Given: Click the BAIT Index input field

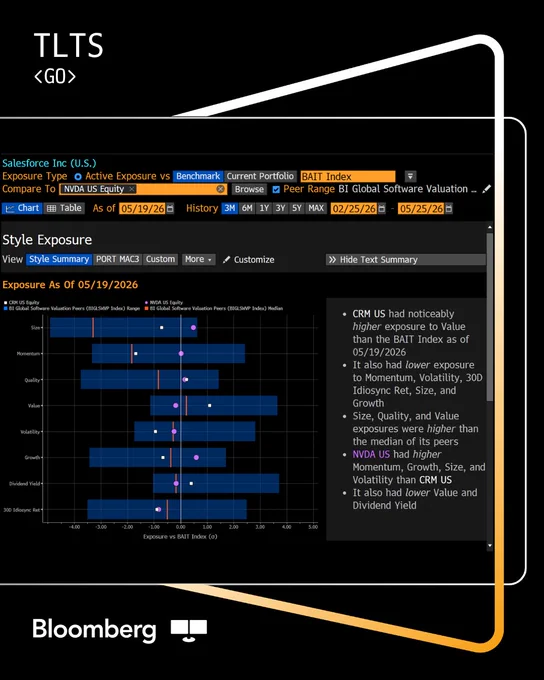Looking at the screenshot, I should pos(348,177).
